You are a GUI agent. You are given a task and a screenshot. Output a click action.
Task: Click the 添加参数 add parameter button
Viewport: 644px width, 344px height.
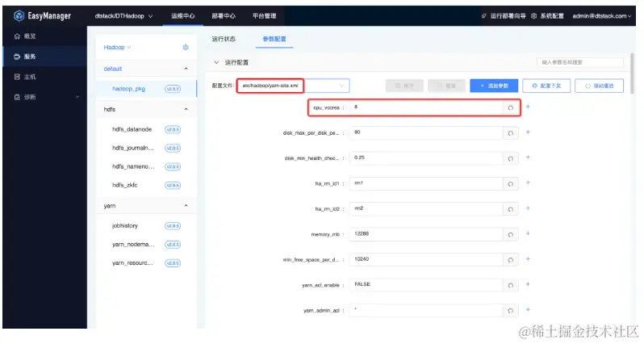[x=494, y=86]
